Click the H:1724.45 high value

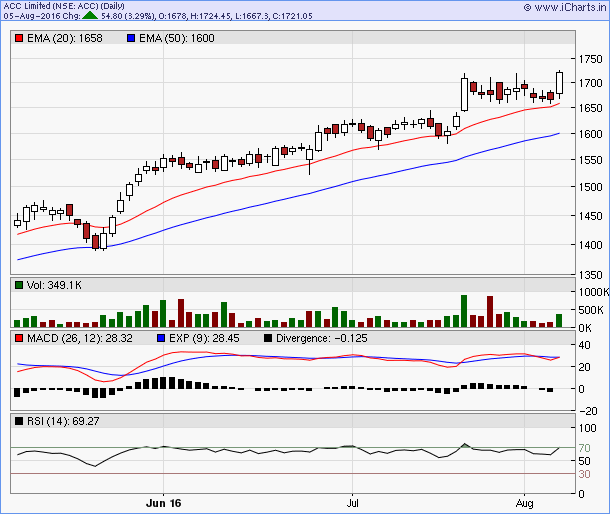tap(211, 16)
